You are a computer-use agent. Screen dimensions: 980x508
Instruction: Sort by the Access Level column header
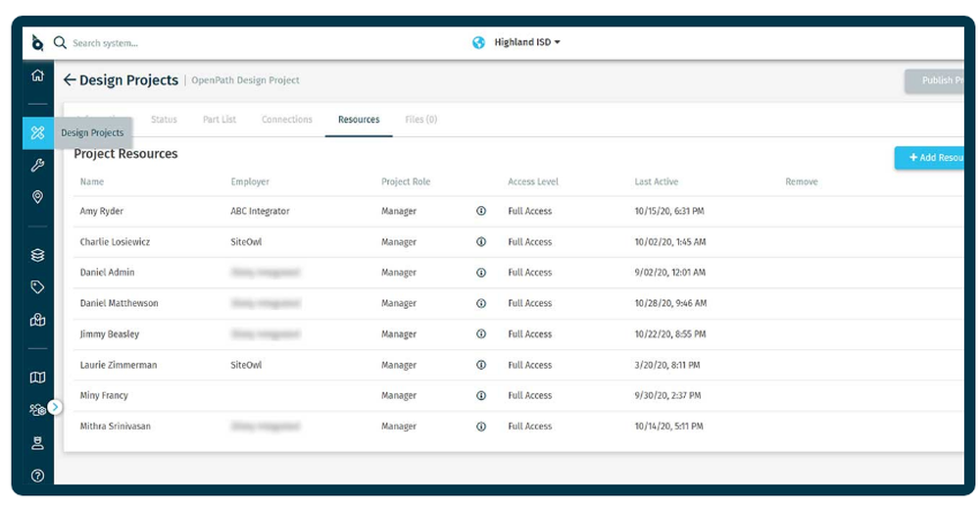click(533, 182)
